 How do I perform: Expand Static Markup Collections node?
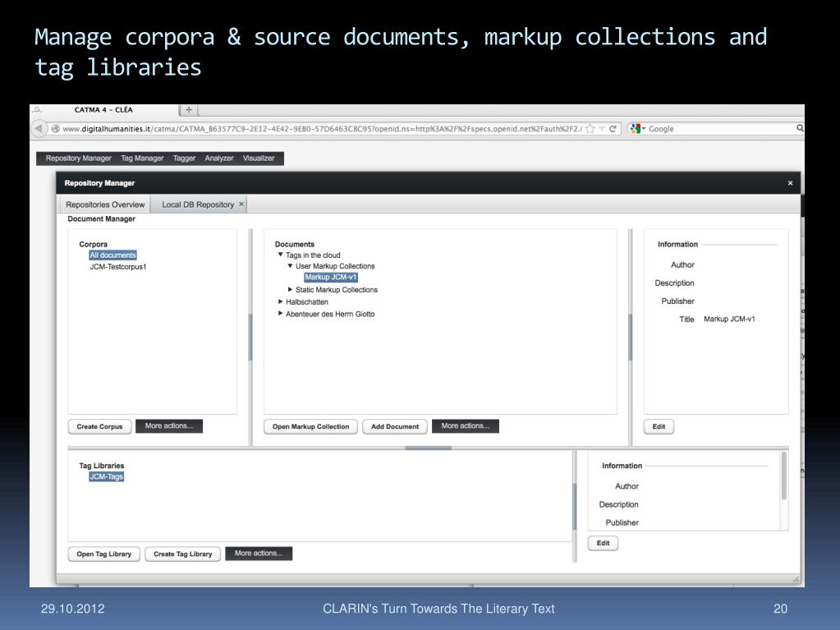(291, 289)
